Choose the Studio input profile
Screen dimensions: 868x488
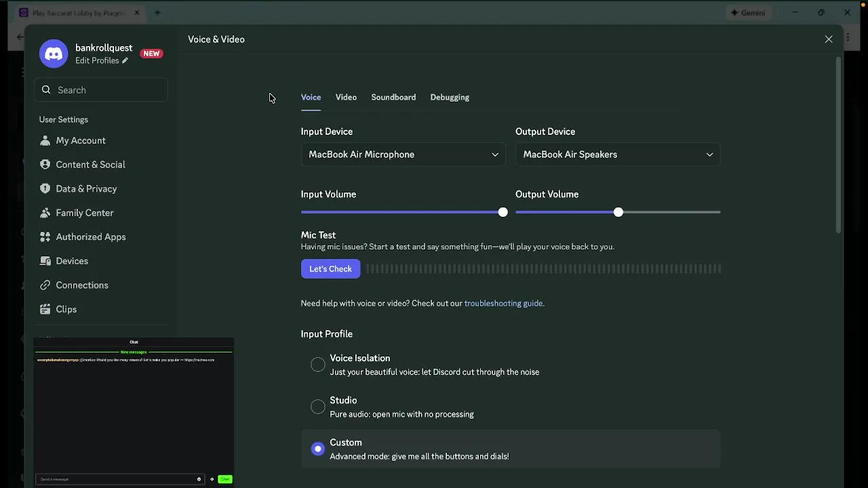pos(317,407)
